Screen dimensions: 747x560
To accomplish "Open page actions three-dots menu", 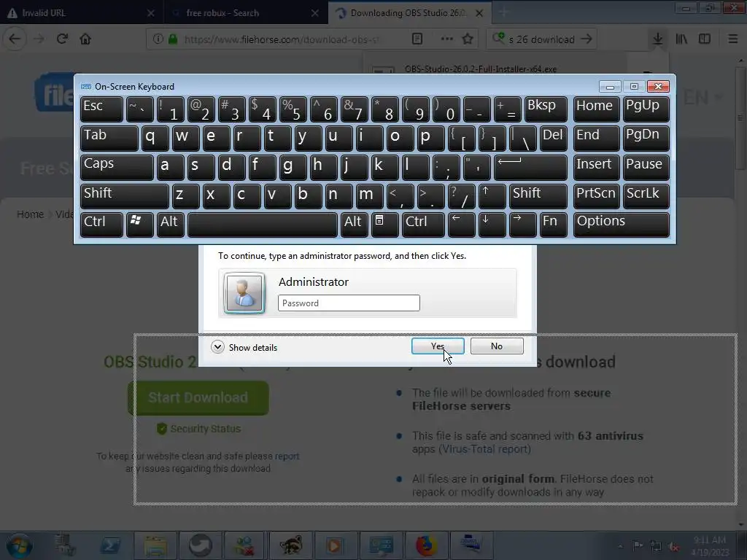I will (x=447, y=39).
